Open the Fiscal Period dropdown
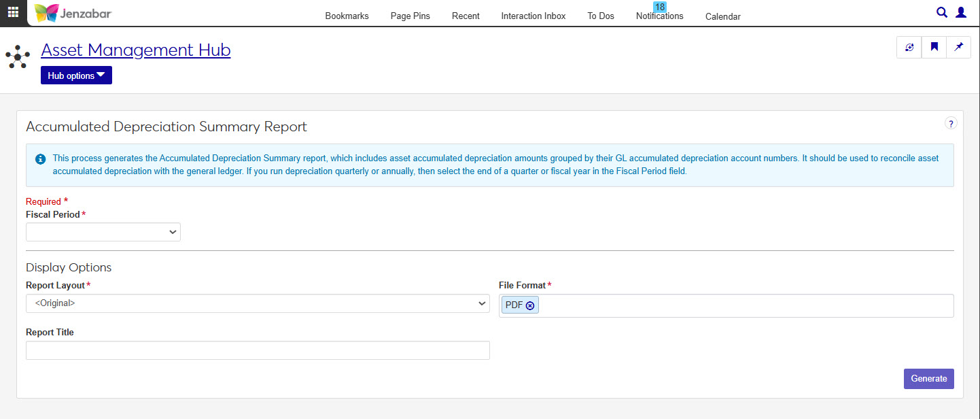The image size is (980, 419). click(x=103, y=232)
